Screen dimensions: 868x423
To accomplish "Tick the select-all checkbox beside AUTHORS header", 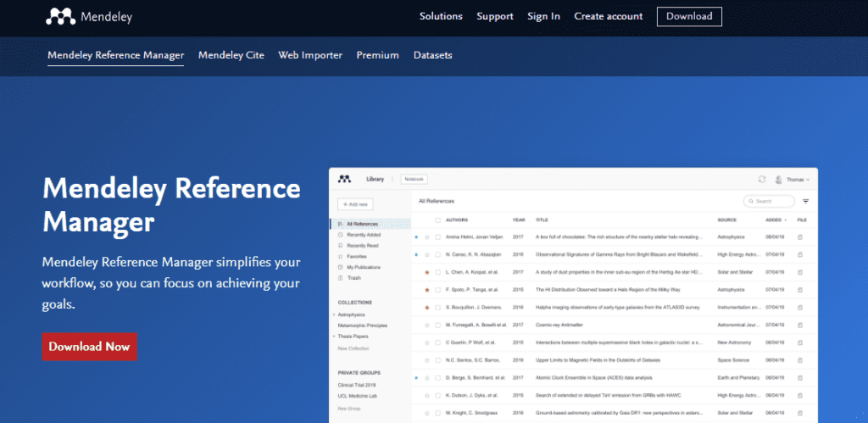I will (438, 220).
